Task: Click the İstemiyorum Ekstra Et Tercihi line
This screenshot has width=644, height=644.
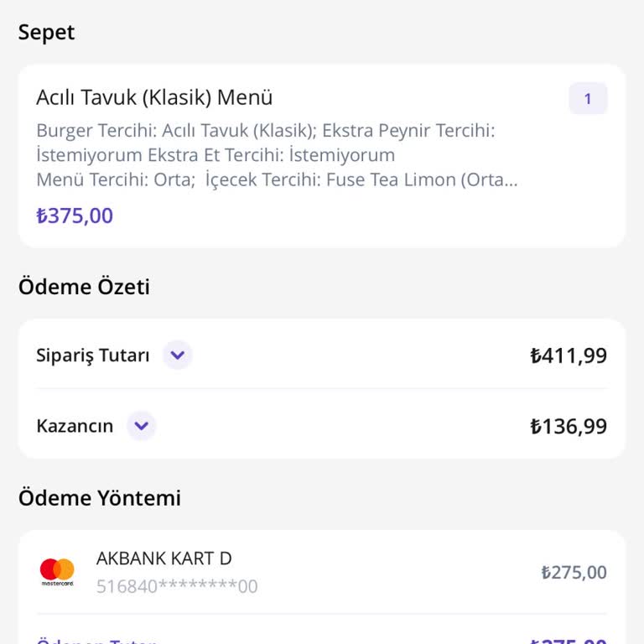Action: (216, 155)
